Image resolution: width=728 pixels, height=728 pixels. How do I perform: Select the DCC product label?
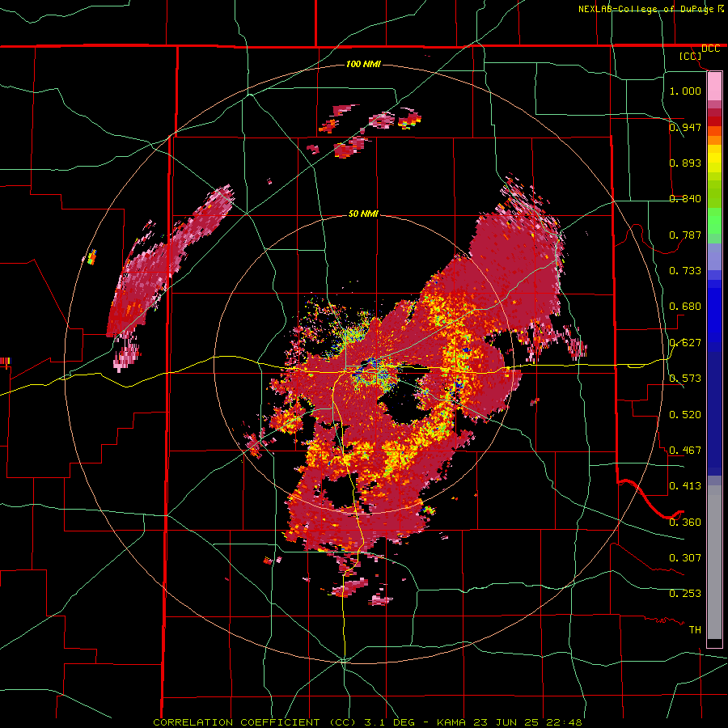[x=710, y=49]
